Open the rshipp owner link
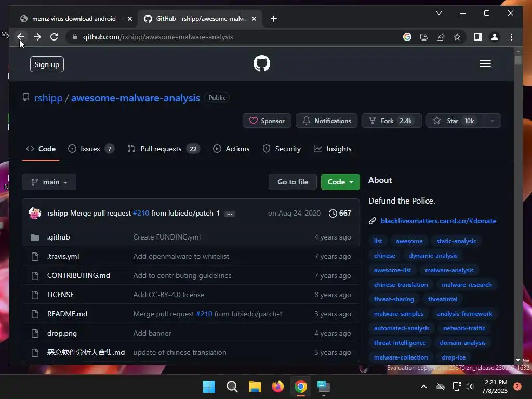The height and width of the screenshot is (399, 532). [x=48, y=98]
